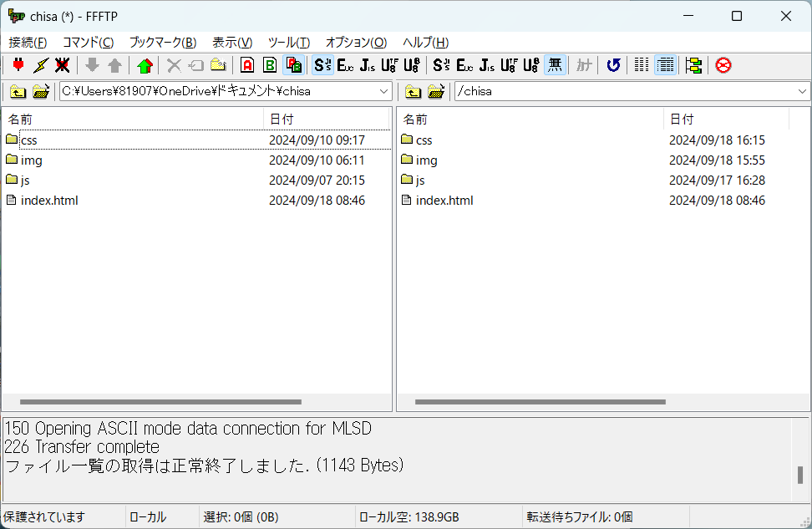Switch to detailed list view
This screenshot has width=812, height=529.
click(x=665, y=64)
